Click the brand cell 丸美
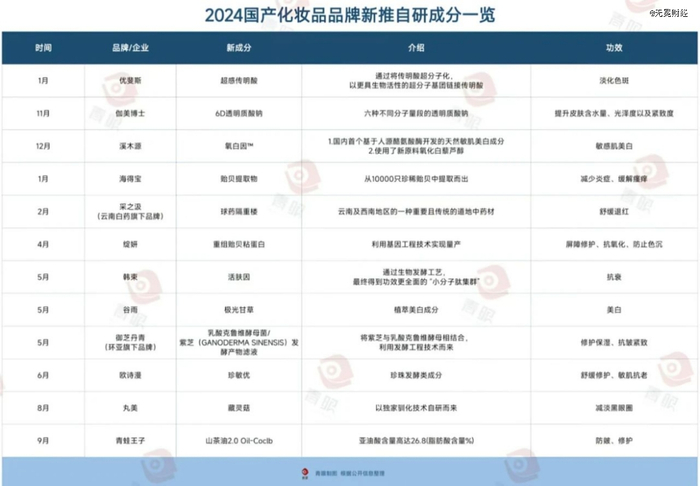 (130, 408)
